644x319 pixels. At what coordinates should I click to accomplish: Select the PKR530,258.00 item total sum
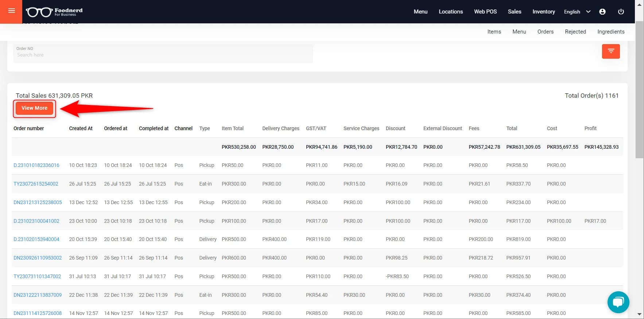pos(239,147)
